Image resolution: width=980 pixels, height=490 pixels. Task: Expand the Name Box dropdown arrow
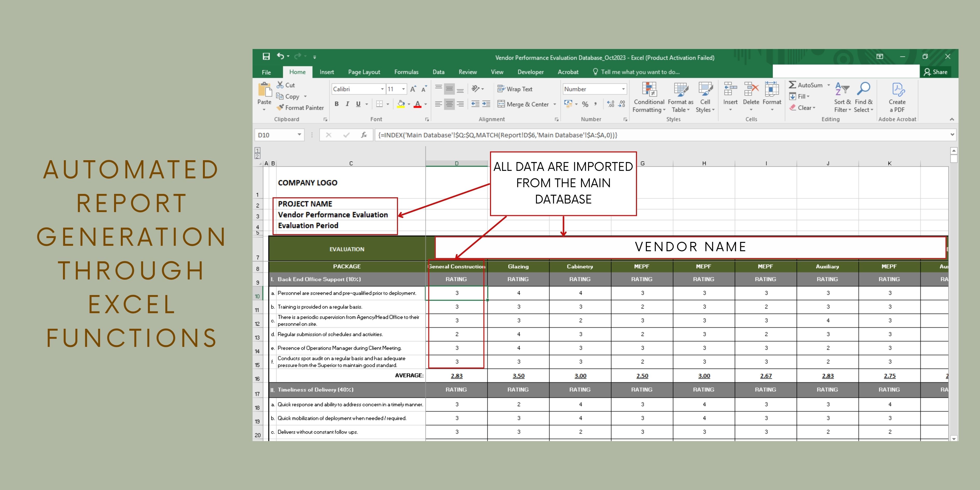[x=299, y=135]
